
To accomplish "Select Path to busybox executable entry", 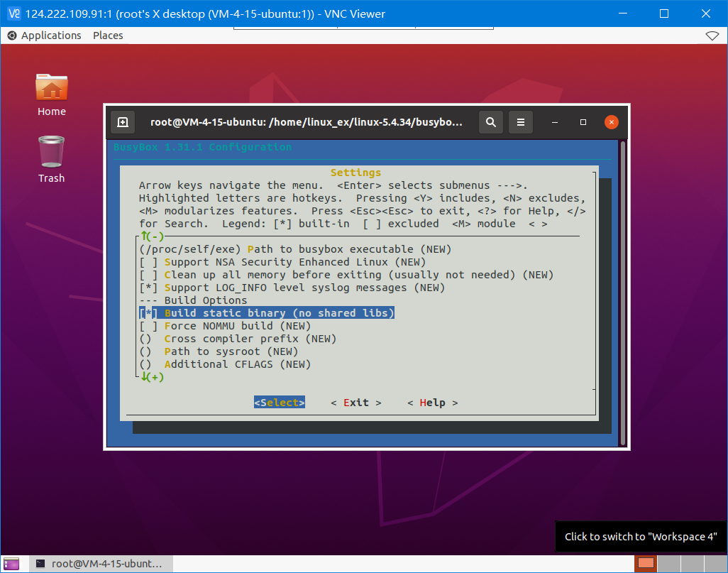I will pos(295,249).
